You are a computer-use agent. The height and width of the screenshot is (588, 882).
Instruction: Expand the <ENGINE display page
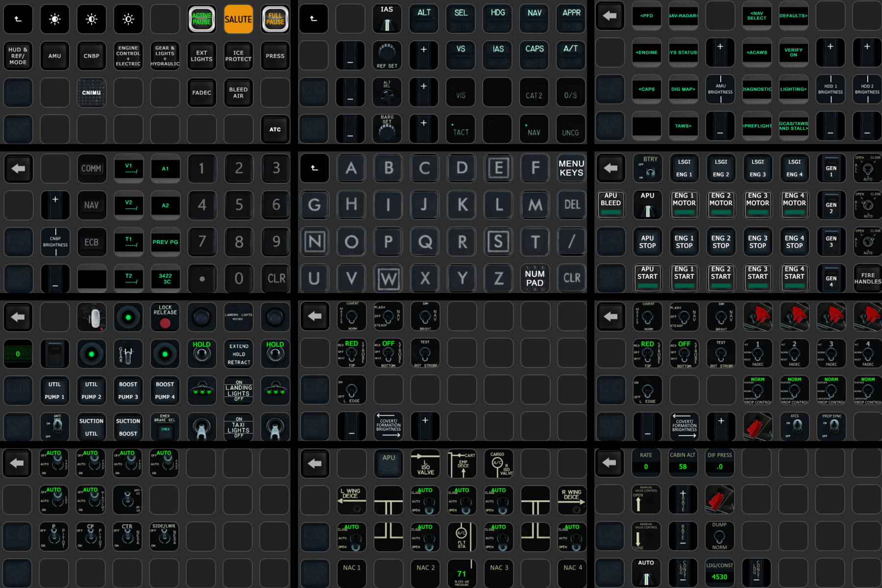(646, 52)
